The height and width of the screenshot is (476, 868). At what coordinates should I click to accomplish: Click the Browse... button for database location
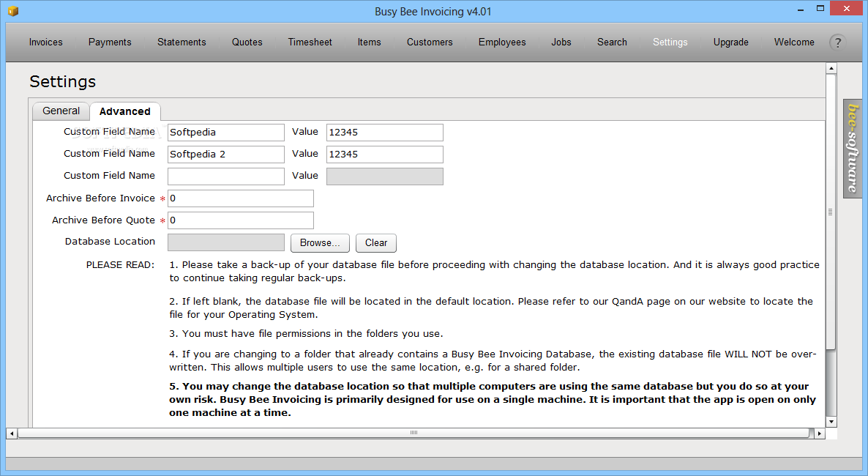tap(320, 242)
